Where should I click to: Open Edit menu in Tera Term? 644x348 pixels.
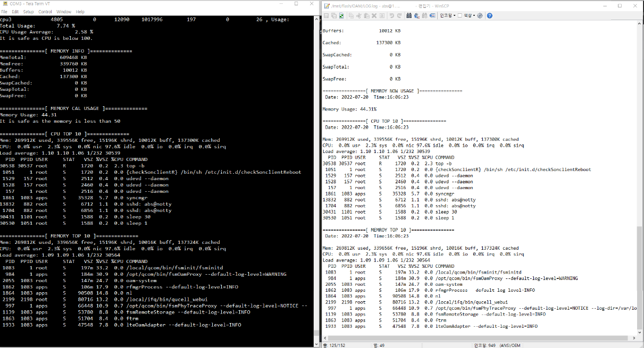point(15,12)
